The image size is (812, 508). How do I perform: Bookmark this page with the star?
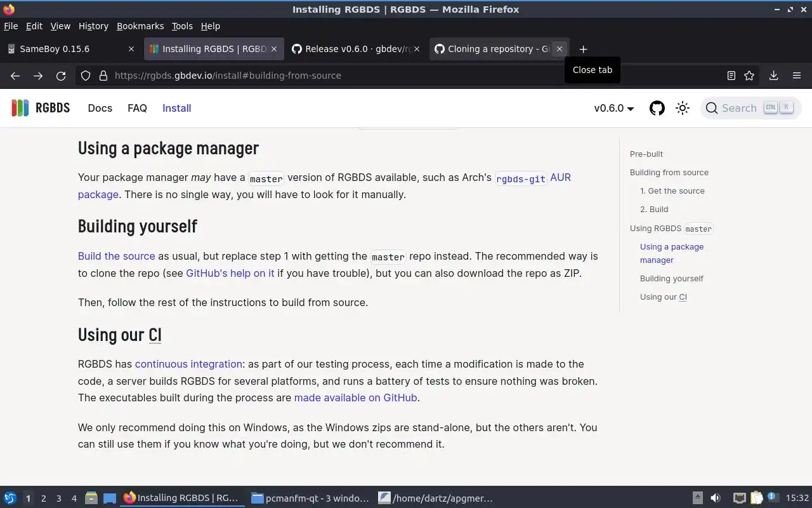tap(749, 76)
